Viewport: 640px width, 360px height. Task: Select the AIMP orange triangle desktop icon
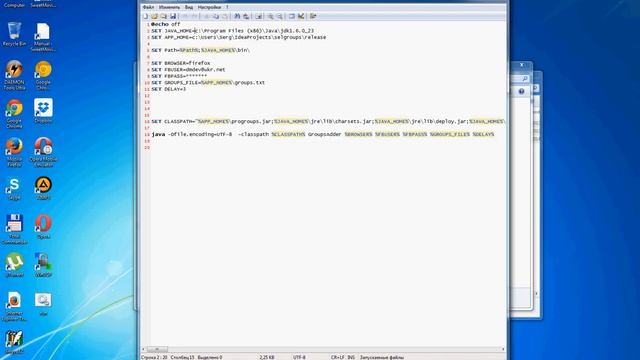coord(43,188)
